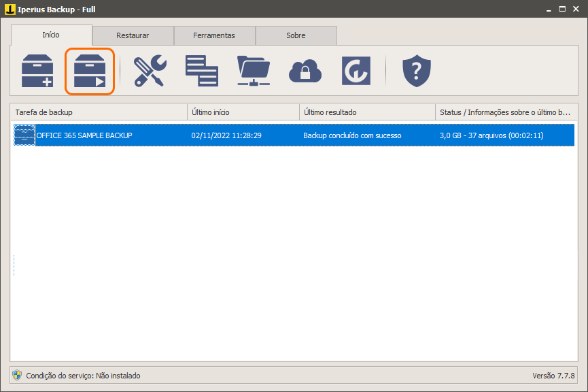Click the Backup concluído com sucesso result
The image size is (588, 392).
click(352, 135)
